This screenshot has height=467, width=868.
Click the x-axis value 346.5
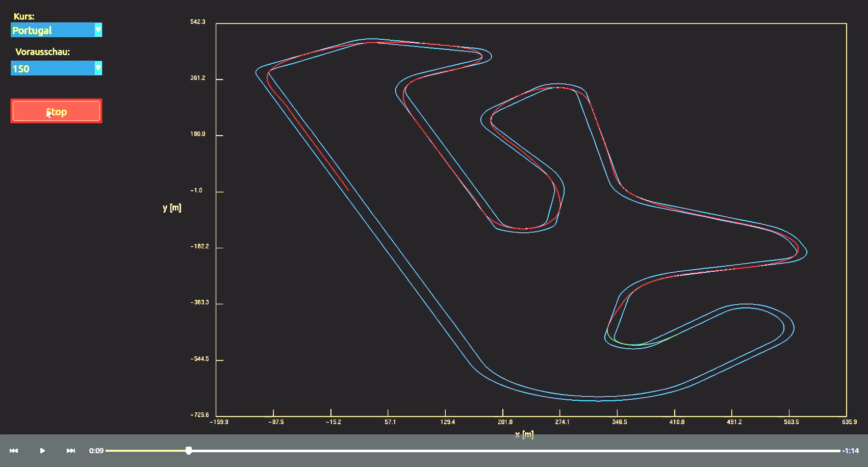(x=620, y=422)
